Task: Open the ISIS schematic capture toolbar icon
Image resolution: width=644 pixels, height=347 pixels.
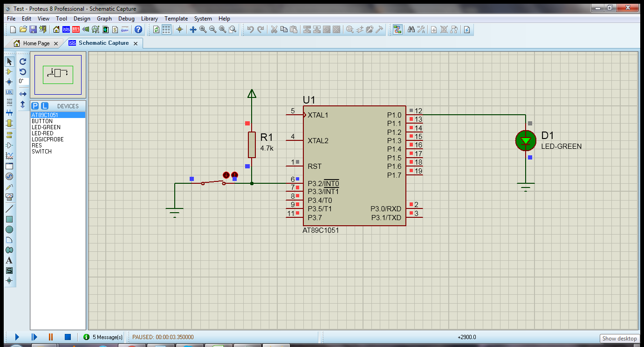Action: click(66, 29)
